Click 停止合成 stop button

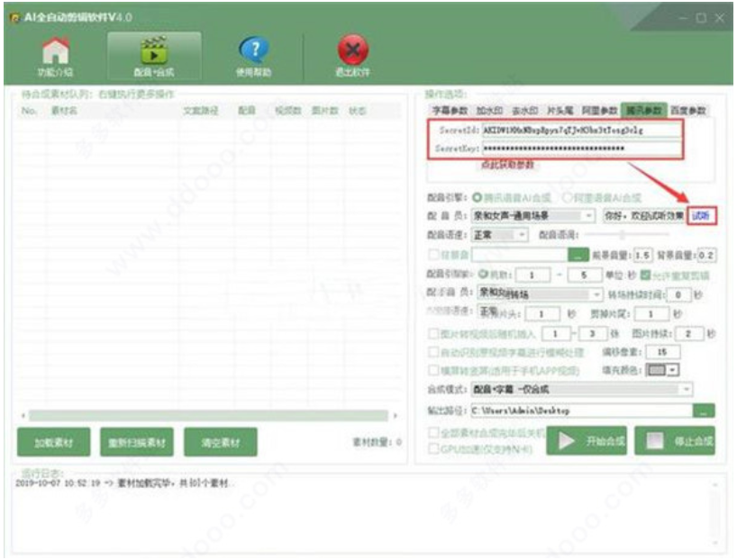675,440
